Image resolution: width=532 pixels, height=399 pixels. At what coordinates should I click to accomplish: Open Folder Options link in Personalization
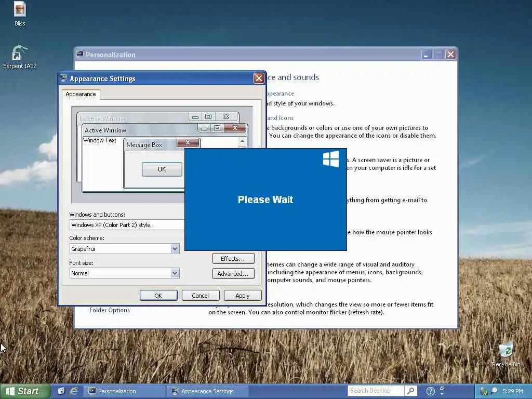(x=109, y=310)
